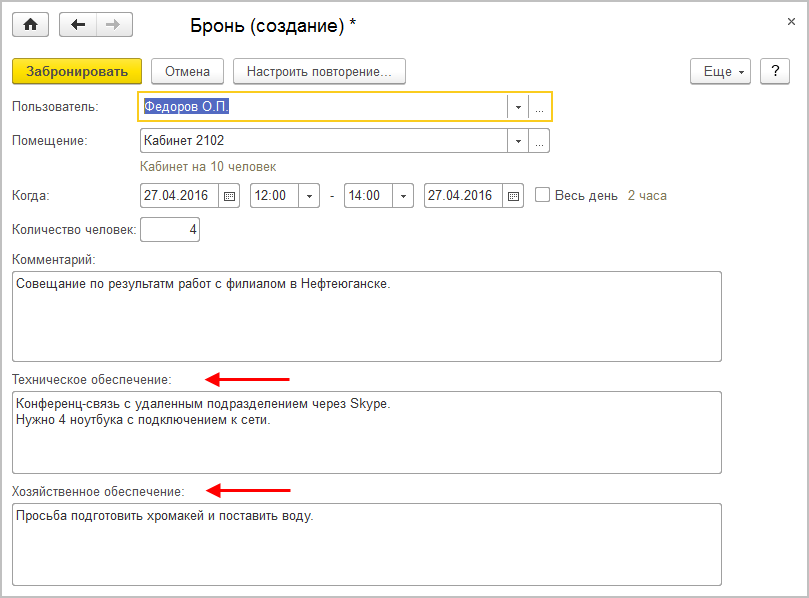
Task: Open Настроить повторение settings
Action: coord(319,71)
